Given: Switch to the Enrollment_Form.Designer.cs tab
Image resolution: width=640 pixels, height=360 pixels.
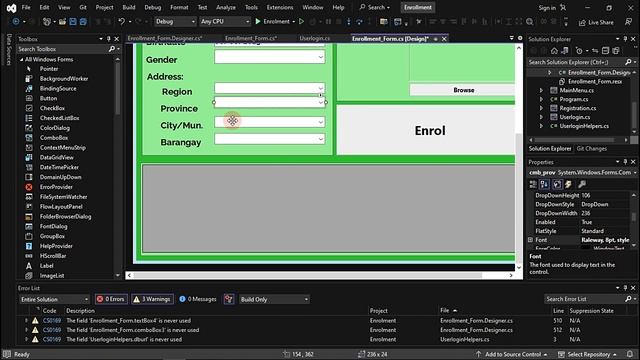Looking at the screenshot, I should pyautogui.click(x=165, y=38).
